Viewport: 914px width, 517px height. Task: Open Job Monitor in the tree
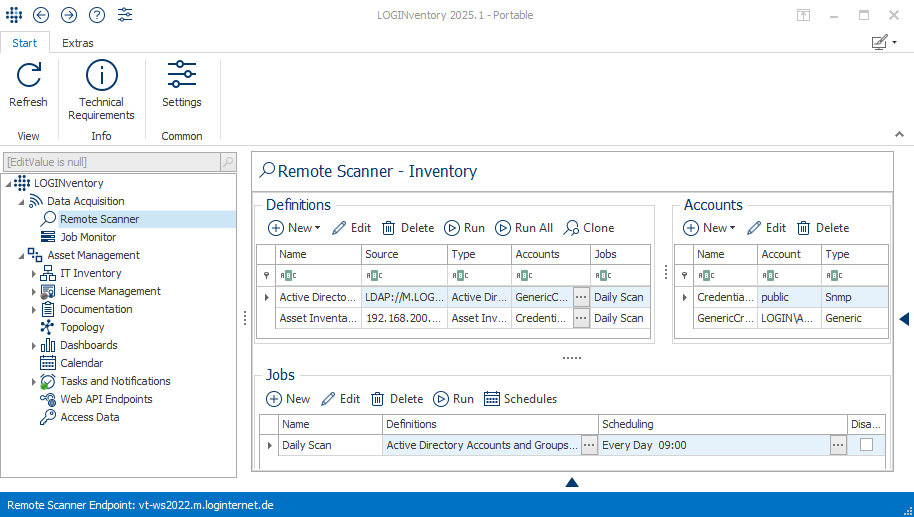pos(88,237)
